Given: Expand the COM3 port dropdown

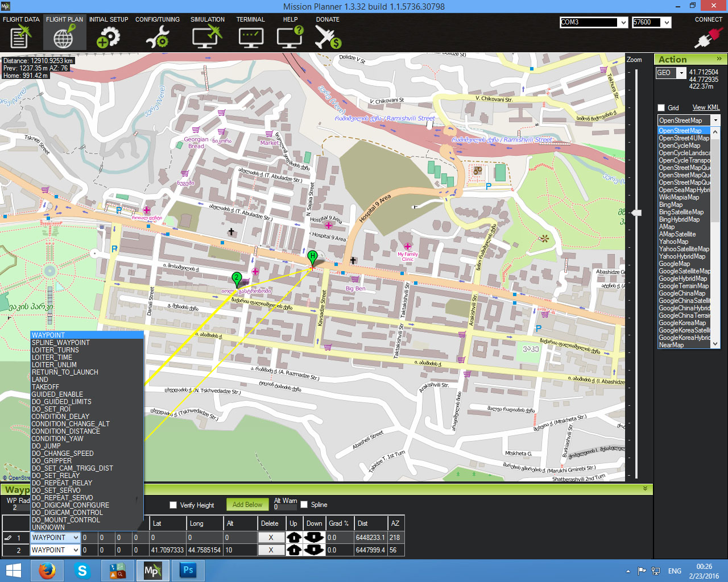Looking at the screenshot, I should pyautogui.click(x=623, y=22).
